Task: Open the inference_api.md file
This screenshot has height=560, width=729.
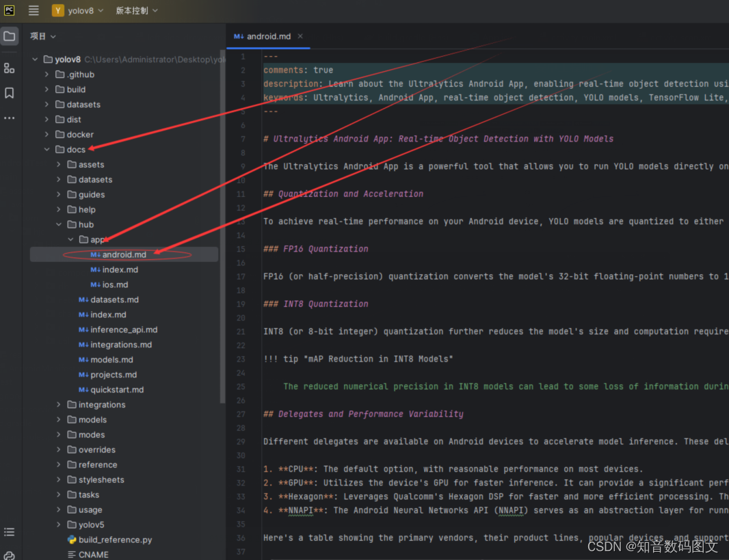Action: [x=118, y=330]
